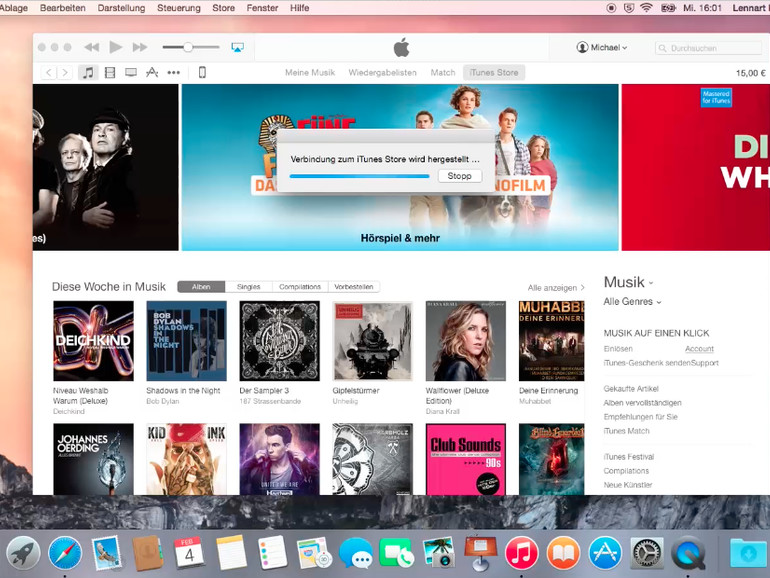Start playback with the play button
This screenshot has height=578, width=770.
point(116,47)
